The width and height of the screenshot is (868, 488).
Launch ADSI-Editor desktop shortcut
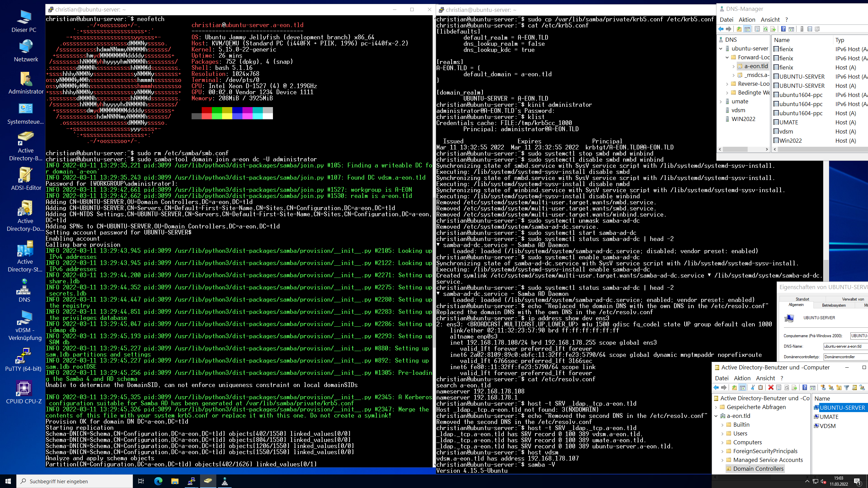coord(26,179)
